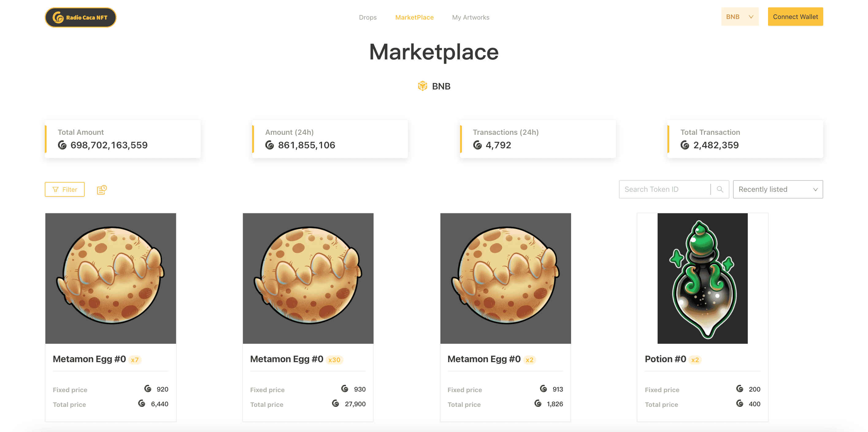Click the coin icon beside Transactions (24h)
The height and width of the screenshot is (432, 868).
click(478, 145)
